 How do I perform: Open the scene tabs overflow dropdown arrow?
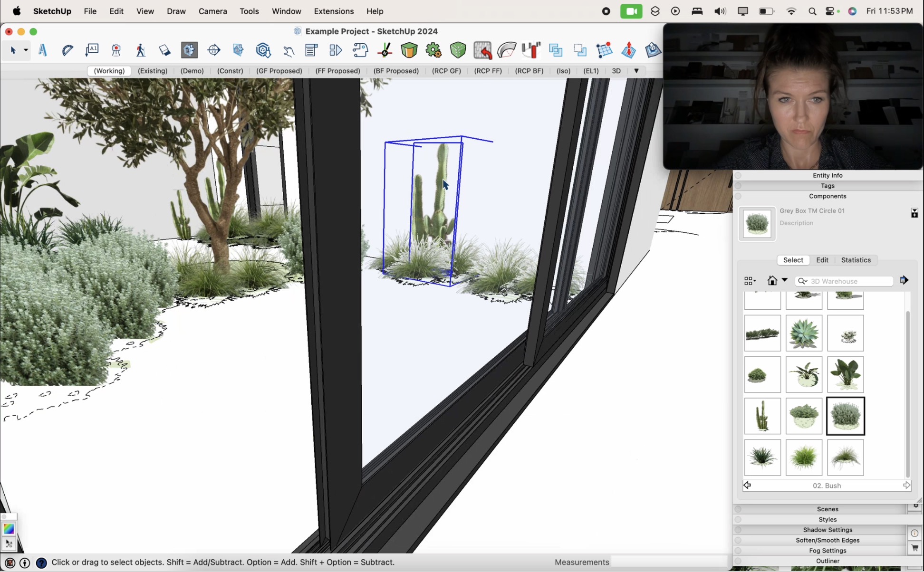tap(636, 71)
